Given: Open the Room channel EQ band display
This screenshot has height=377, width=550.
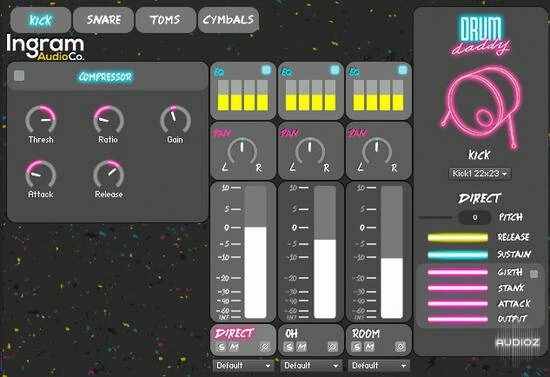Looking at the screenshot, I should pyautogui.click(x=378, y=95).
